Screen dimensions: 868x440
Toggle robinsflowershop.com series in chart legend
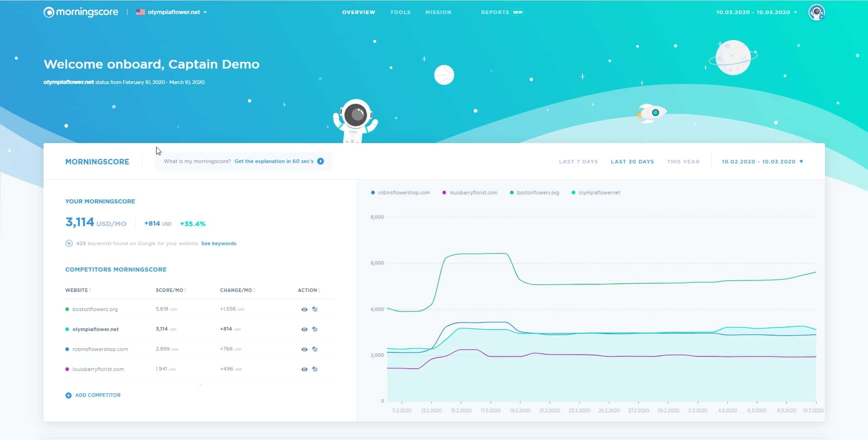click(x=400, y=193)
